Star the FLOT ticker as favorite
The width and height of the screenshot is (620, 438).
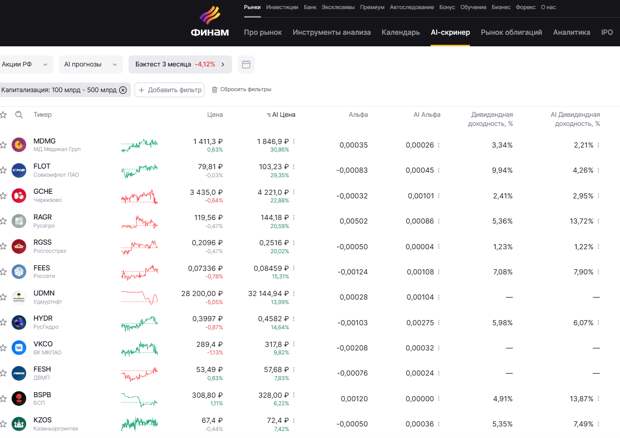pyautogui.click(x=5, y=171)
